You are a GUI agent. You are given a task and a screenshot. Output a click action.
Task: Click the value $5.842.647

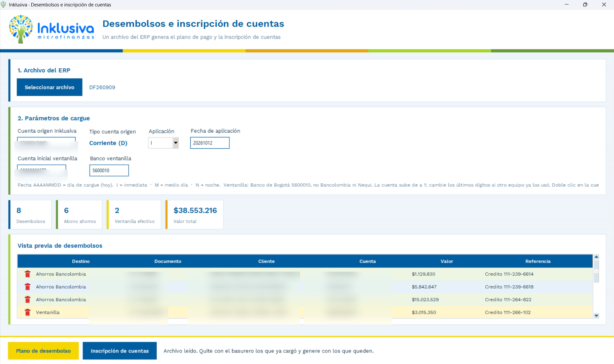[424, 287]
